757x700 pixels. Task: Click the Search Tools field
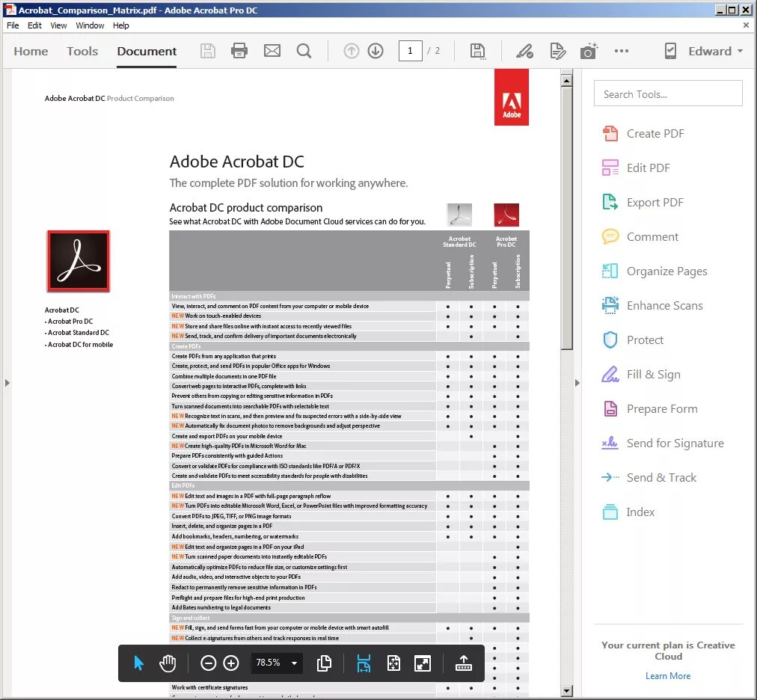pyautogui.click(x=668, y=93)
